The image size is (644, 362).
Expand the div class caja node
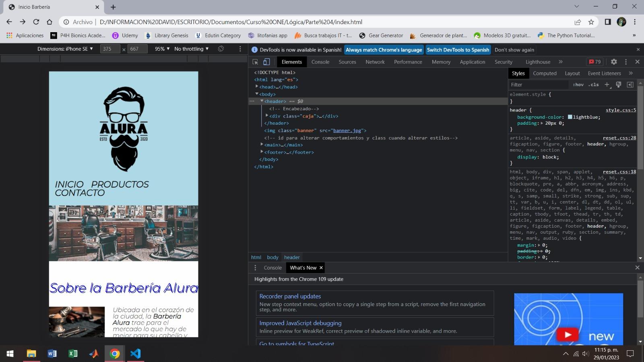[267, 115]
